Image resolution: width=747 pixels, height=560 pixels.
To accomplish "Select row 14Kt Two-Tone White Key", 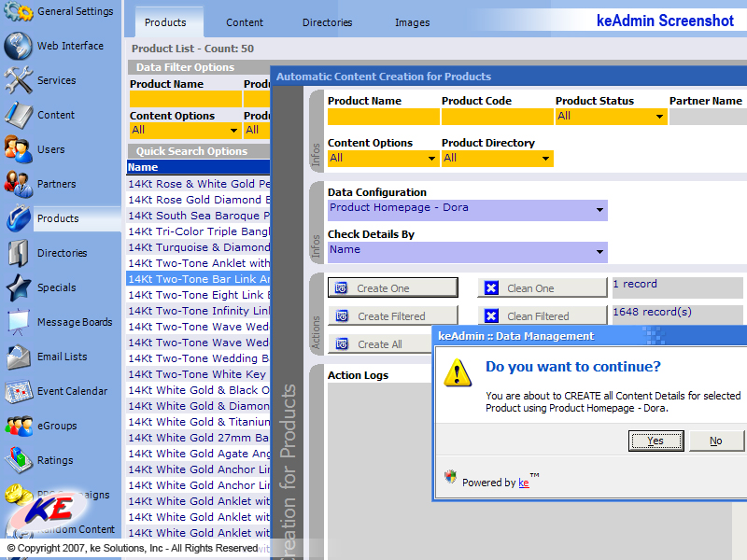I will pyautogui.click(x=199, y=374).
